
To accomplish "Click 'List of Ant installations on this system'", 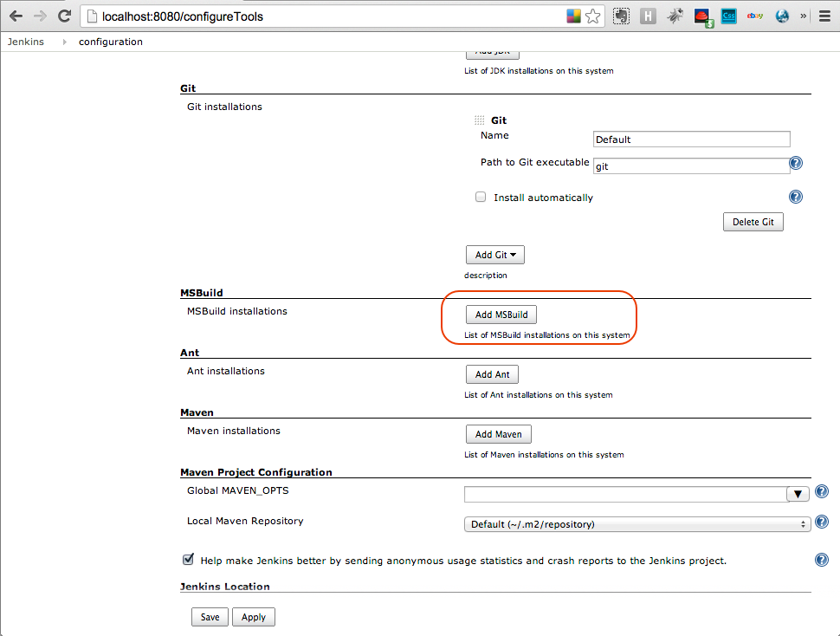I will coord(539,395).
